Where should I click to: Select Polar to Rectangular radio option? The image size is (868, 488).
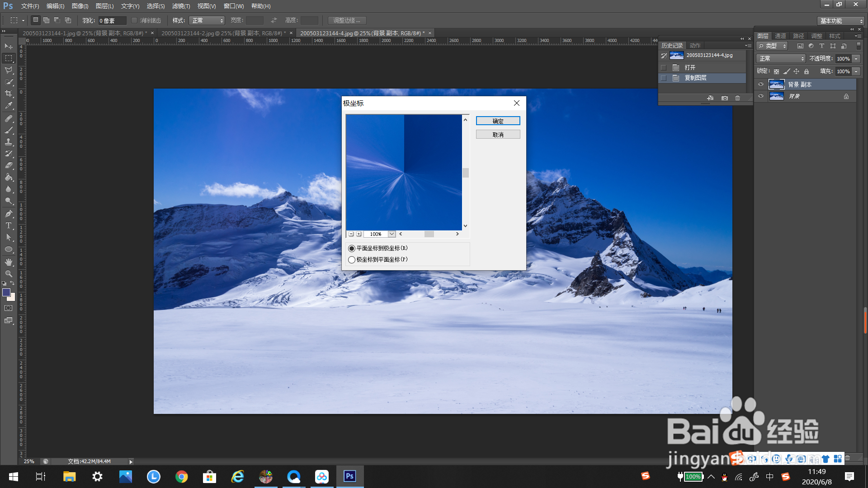click(352, 260)
